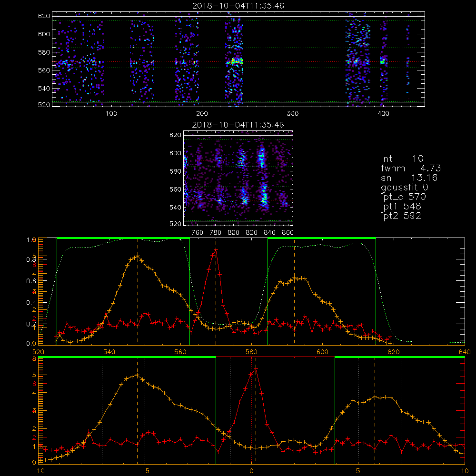Click the 0.6 y-axis label of profile plot
The height and width of the screenshot is (476, 476).
[x=31, y=281]
